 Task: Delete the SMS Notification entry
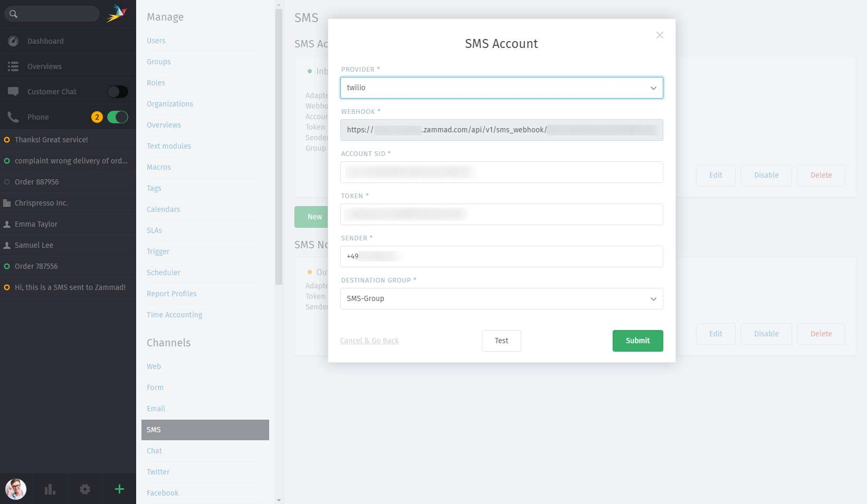(821, 334)
